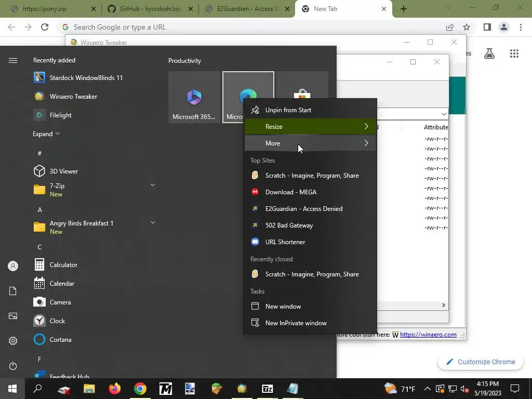Click Chrome reload page button
The height and width of the screenshot is (399, 532).
[x=45, y=27]
